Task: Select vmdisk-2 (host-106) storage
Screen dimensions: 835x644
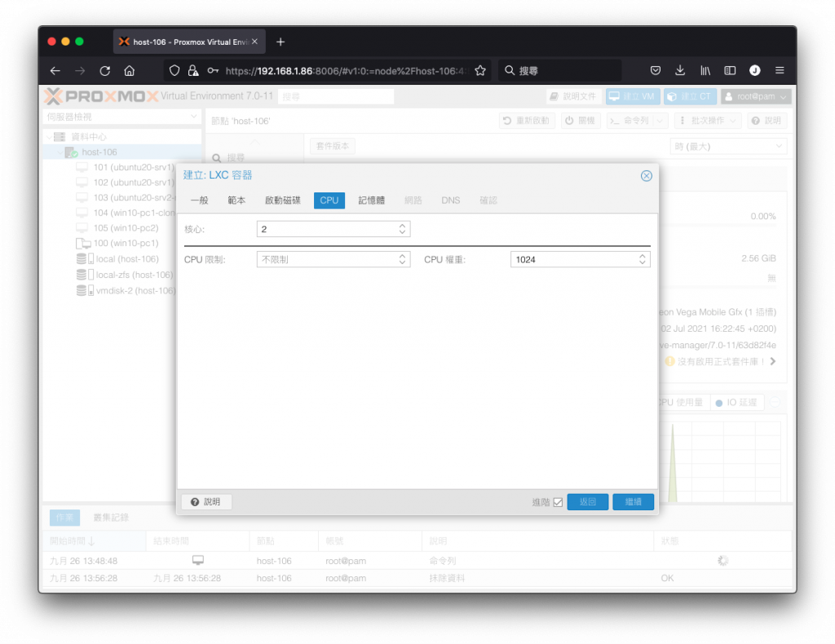Action: point(126,290)
